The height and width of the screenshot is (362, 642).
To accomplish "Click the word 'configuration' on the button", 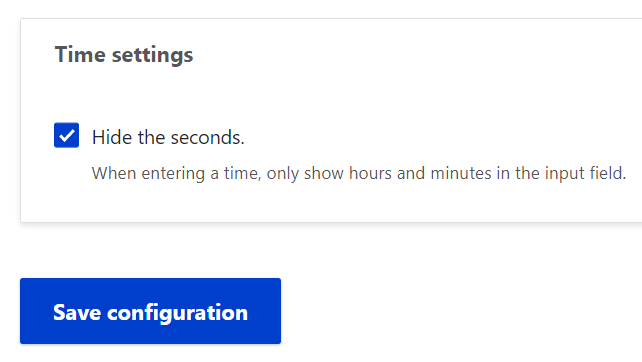I will (x=177, y=313).
